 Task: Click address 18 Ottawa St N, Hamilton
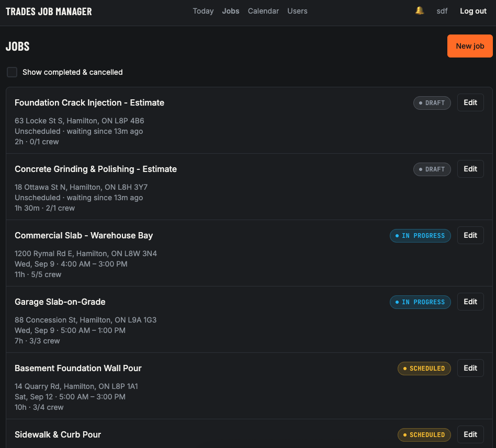(x=81, y=187)
